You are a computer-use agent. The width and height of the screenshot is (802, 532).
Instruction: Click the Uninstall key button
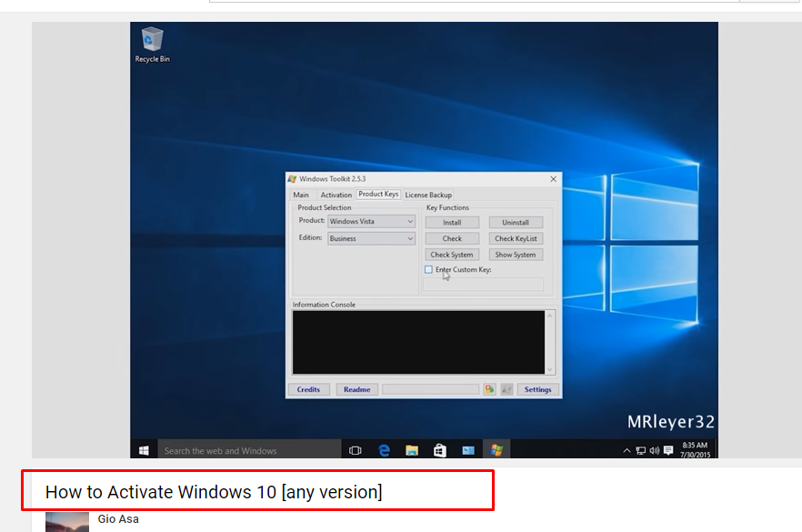click(x=516, y=223)
